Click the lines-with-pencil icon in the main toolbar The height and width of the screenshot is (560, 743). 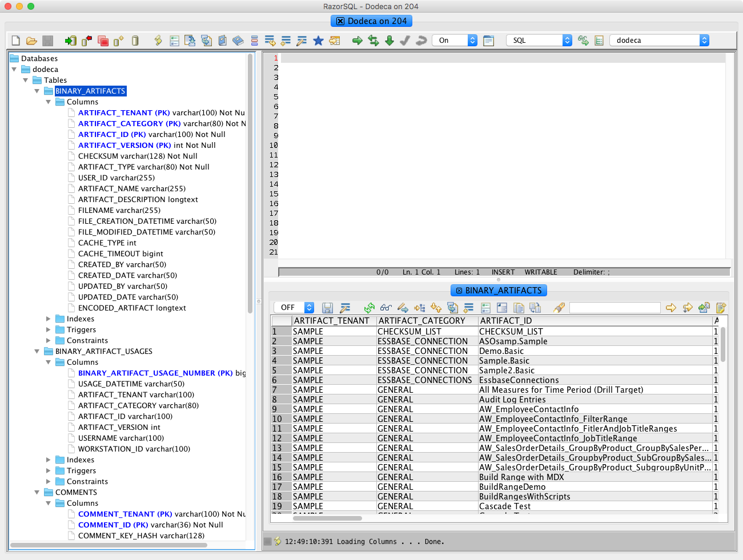(x=302, y=41)
